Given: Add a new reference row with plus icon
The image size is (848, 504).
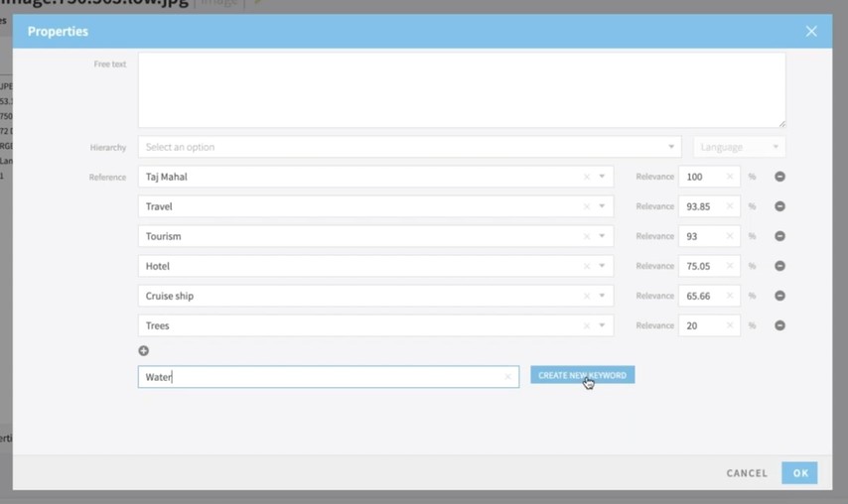Looking at the screenshot, I should click(x=143, y=350).
